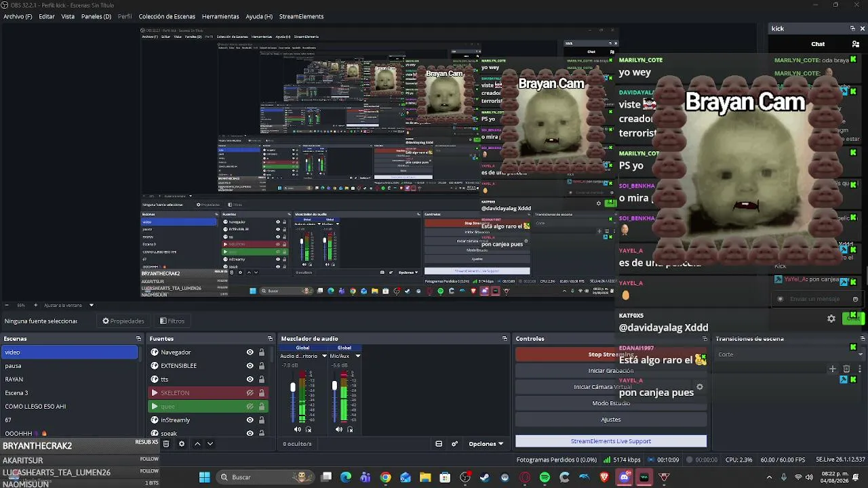Image resolution: width=868 pixels, height=488 pixels.
Task: Undock the Fuentes panel
Action: [x=270, y=339]
